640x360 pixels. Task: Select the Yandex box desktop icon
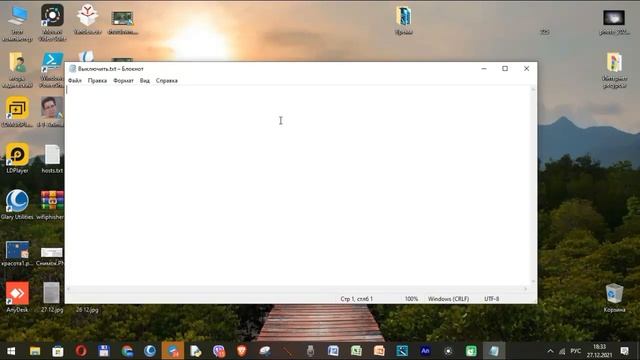(x=87, y=19)
